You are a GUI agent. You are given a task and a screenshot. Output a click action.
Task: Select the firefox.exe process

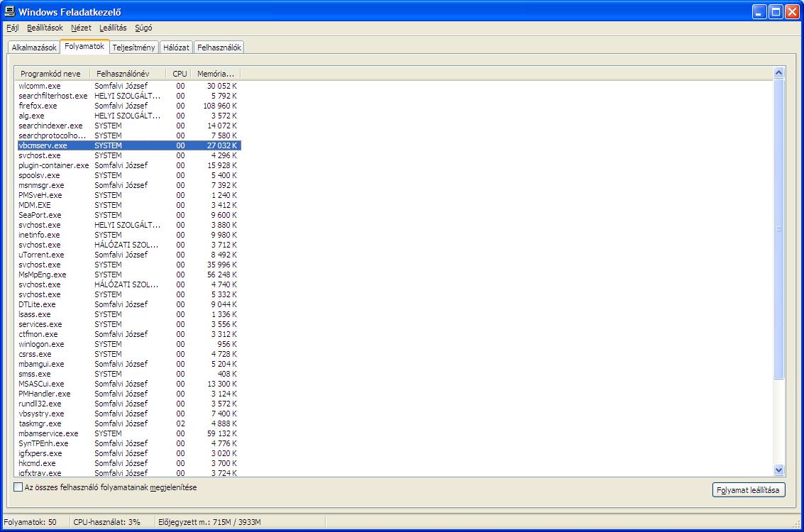point(128,106)
